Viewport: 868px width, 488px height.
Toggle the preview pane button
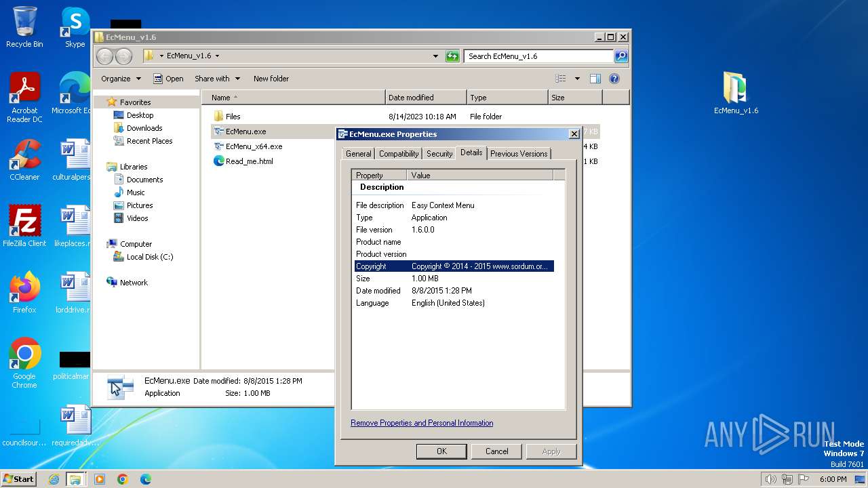tap(595, 79)
